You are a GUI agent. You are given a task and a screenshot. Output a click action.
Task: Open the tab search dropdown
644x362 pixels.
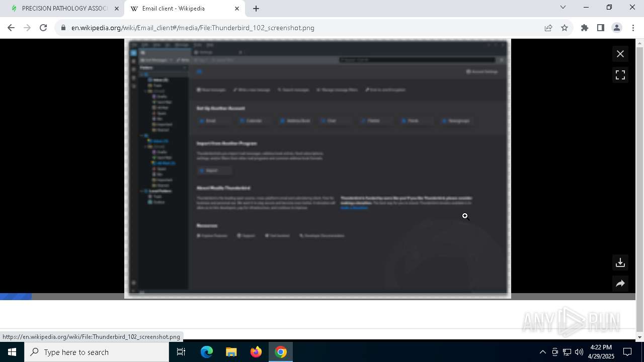pos(563,8)
